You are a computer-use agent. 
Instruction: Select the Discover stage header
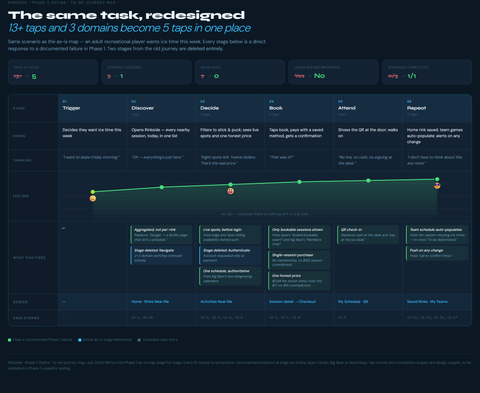(x=161, y=108)
